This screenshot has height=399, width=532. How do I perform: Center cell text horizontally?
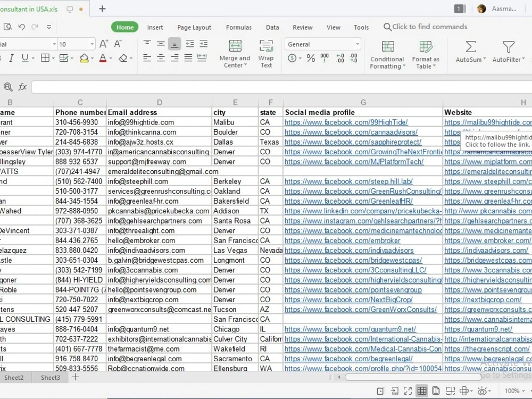(161, 58)
